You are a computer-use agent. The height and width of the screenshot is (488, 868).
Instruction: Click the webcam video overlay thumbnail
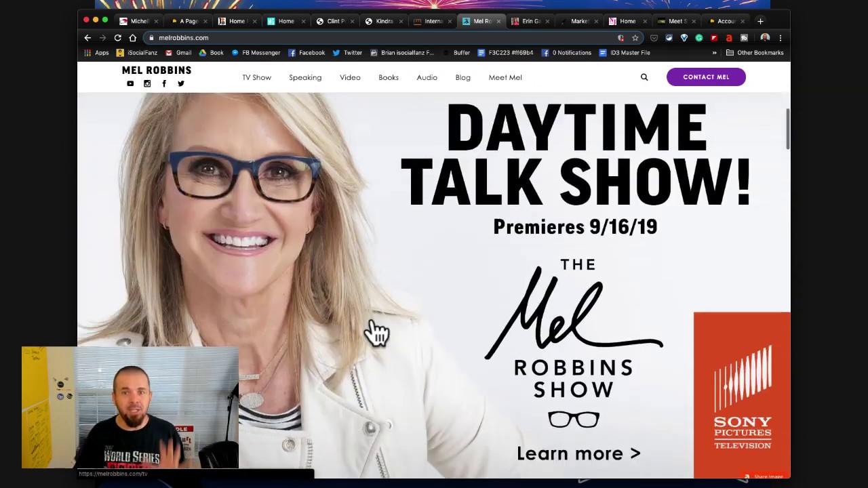pos(130,407)
